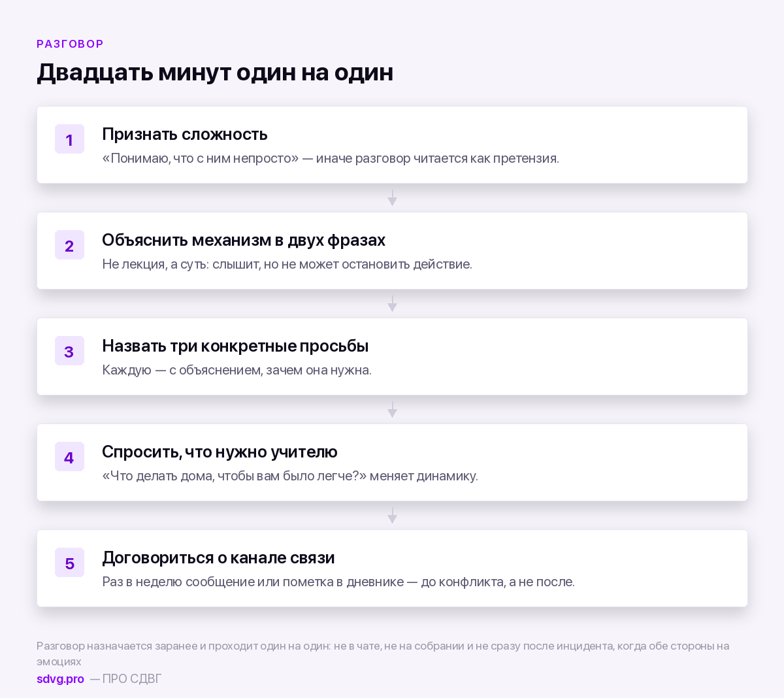784x698 pixels.
Task: Click the description 'Не лекция, а суть'
Action: (155, 264)
